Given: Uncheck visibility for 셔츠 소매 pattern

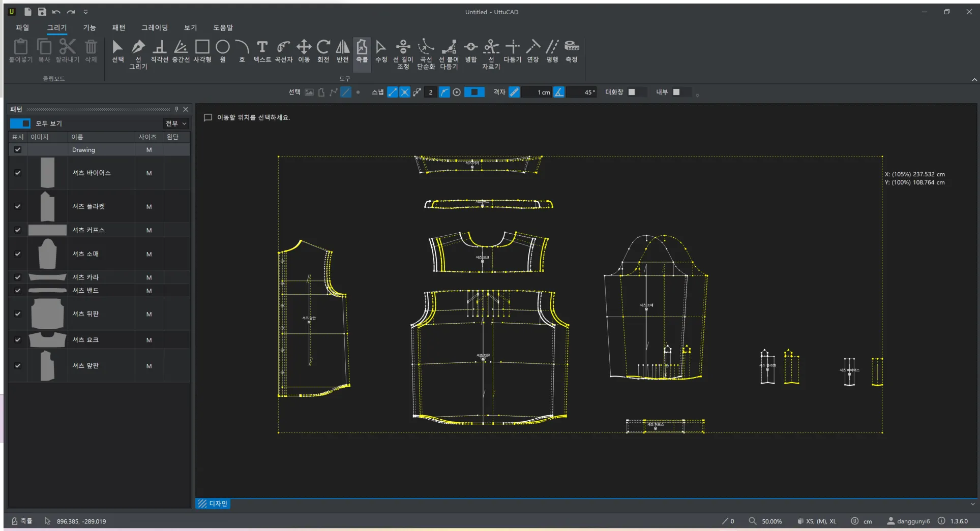Looking at the screenshot, I should (x=18, y=254).
